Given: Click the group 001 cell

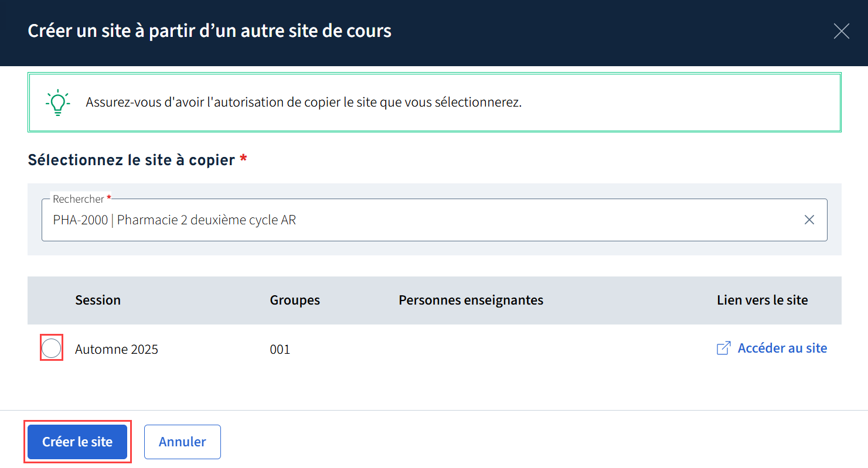Looking at the screenshot, I should coord(280,350).
